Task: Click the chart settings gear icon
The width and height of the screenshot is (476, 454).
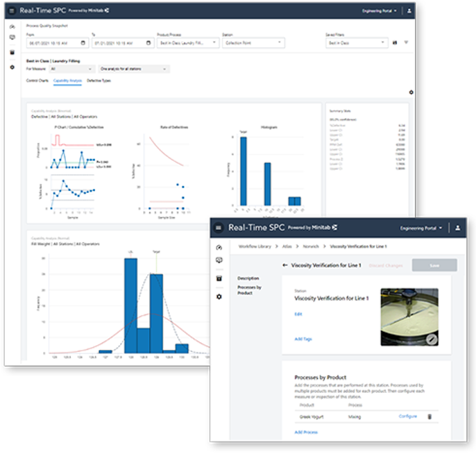Action: (x=411, y=92)
